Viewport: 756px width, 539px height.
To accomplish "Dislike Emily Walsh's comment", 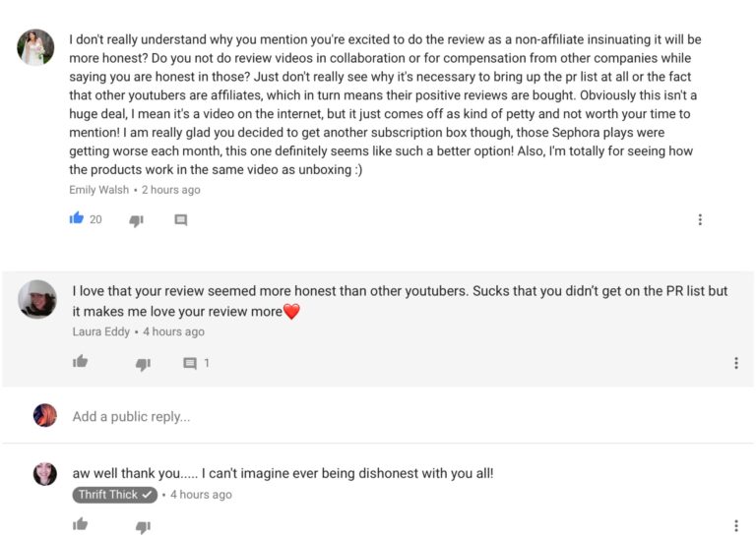I will 136,220.
